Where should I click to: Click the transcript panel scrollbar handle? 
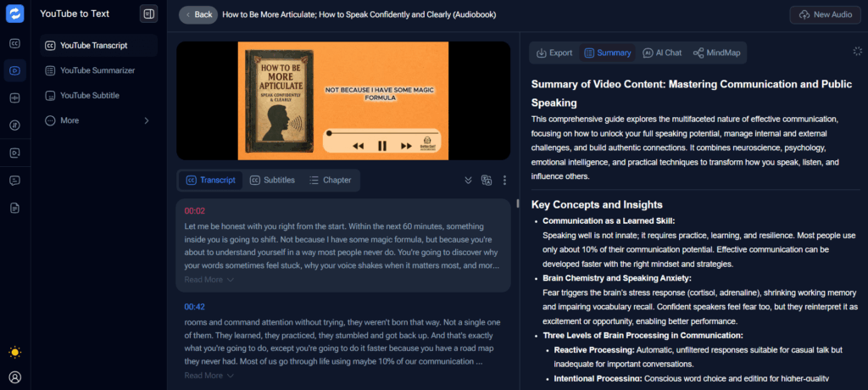point(518,203)
